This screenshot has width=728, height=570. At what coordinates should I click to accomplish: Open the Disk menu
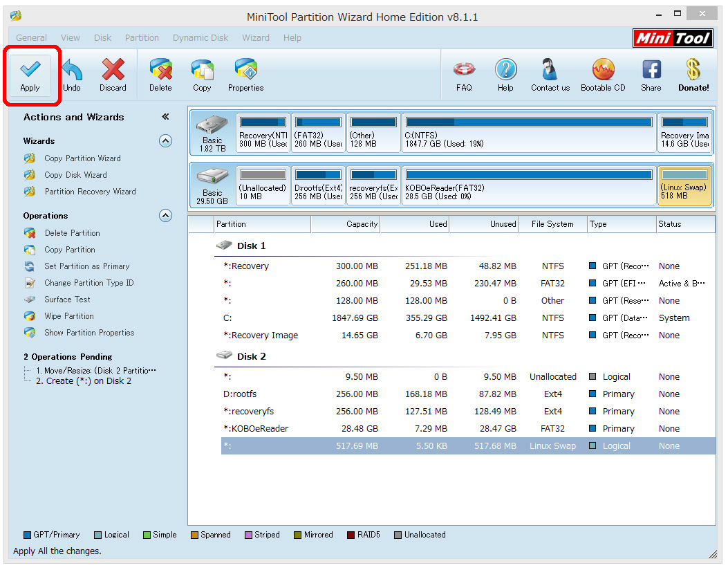coord(102,37)
